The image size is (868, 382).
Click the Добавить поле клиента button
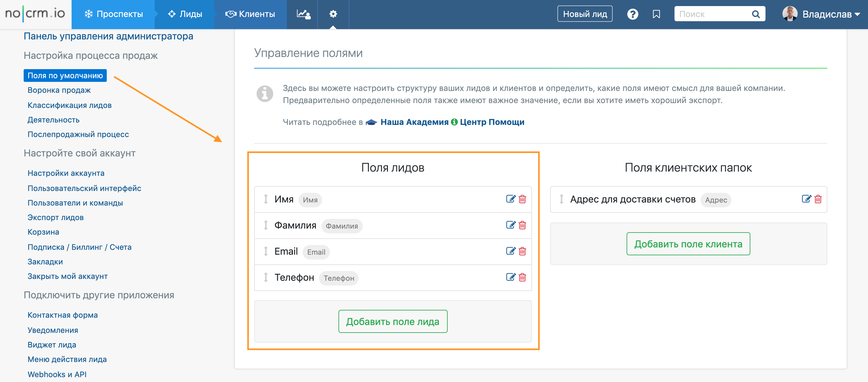(x=688, y=244)
